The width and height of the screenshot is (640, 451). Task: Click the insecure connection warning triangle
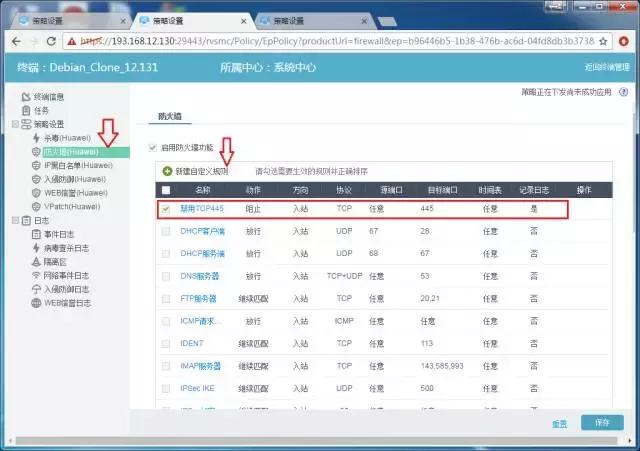click(x=72, y=41)
